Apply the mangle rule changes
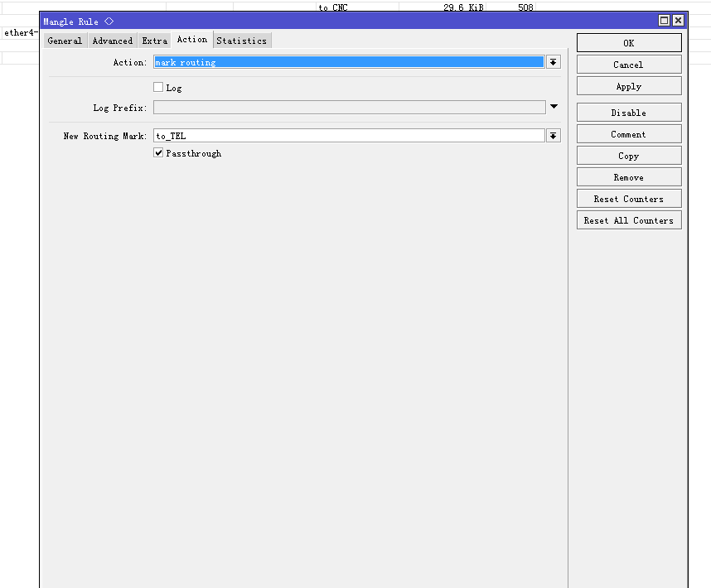 click(x=629, y=86)
